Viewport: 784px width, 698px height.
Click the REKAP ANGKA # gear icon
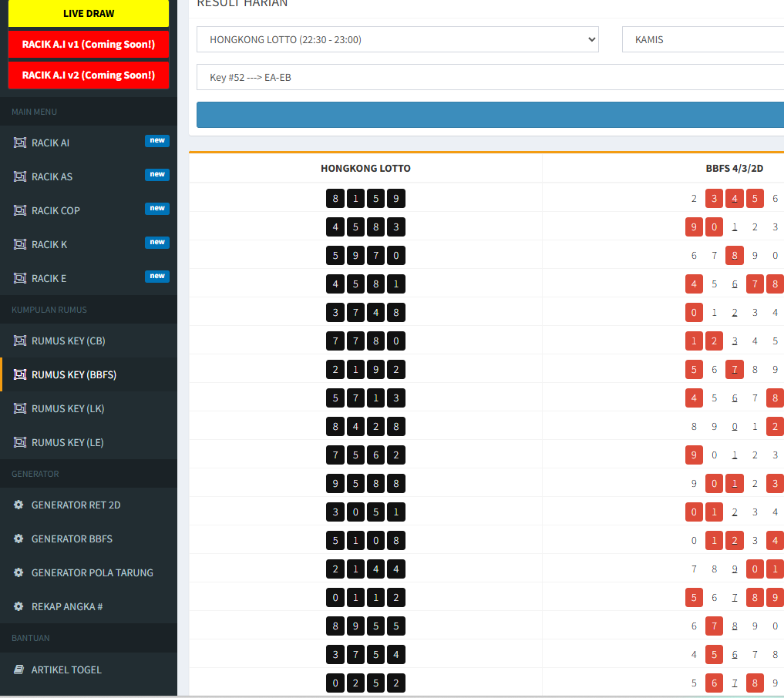tap(19, 606)
